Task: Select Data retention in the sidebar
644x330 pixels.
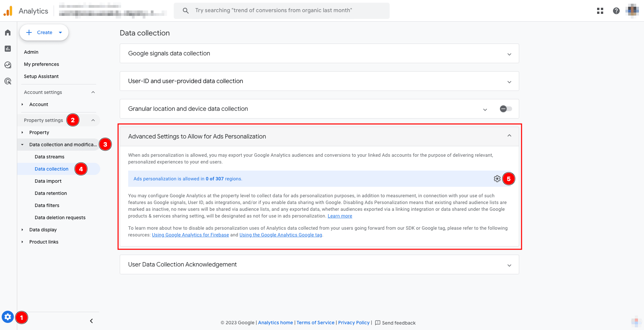Action: pos(51,193)
